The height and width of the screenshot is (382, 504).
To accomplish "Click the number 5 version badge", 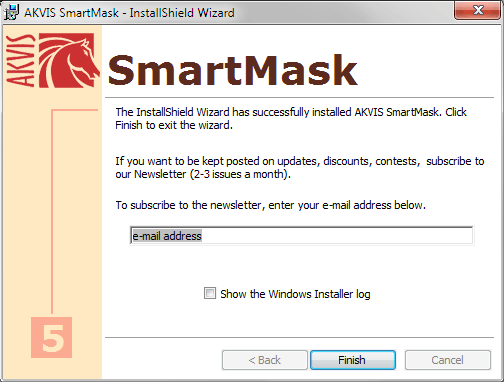I will tap(52, 337).
